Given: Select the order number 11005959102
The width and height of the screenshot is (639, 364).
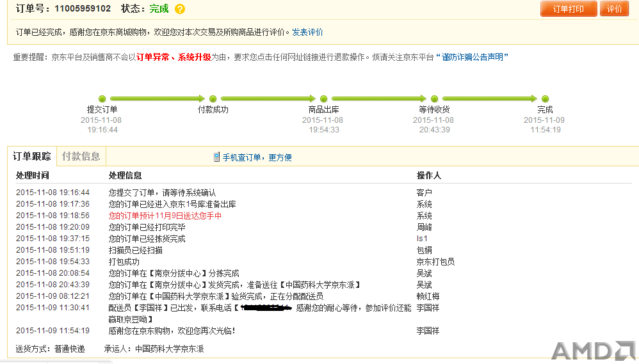Looking at the screenshot, I should [83, 8].
